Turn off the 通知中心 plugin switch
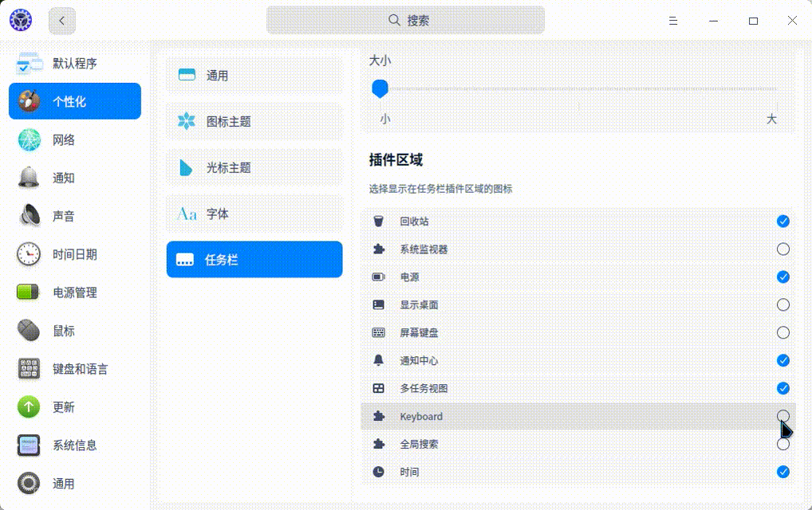Image resolution: width=812 pixels, height=510 pixels. 782,360
